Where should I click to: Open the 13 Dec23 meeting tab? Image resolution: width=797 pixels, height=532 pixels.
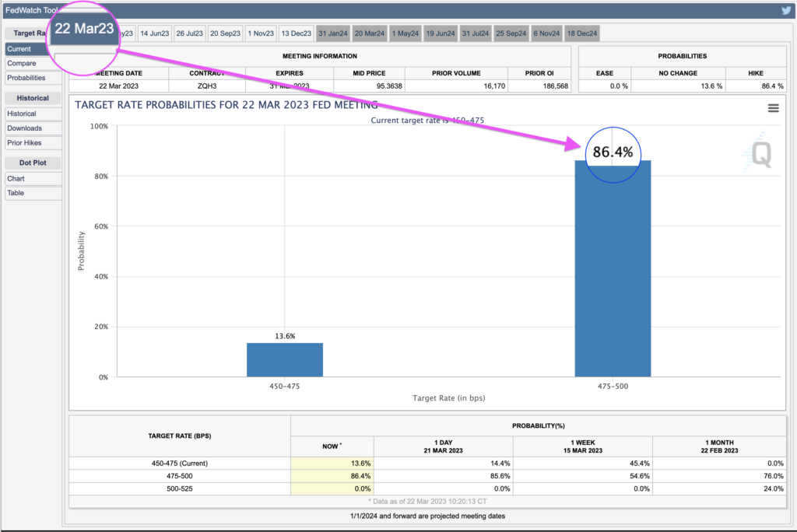pos(296,33)
